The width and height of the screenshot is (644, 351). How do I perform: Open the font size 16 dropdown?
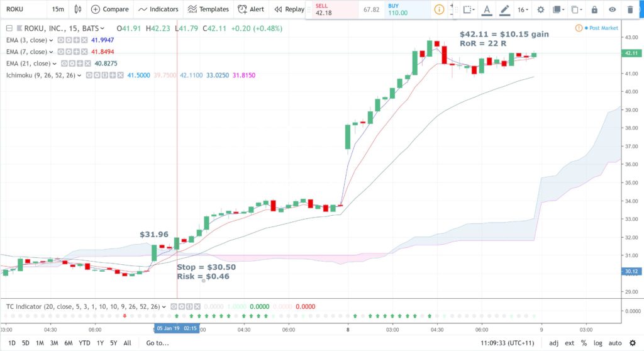[523, 9]
